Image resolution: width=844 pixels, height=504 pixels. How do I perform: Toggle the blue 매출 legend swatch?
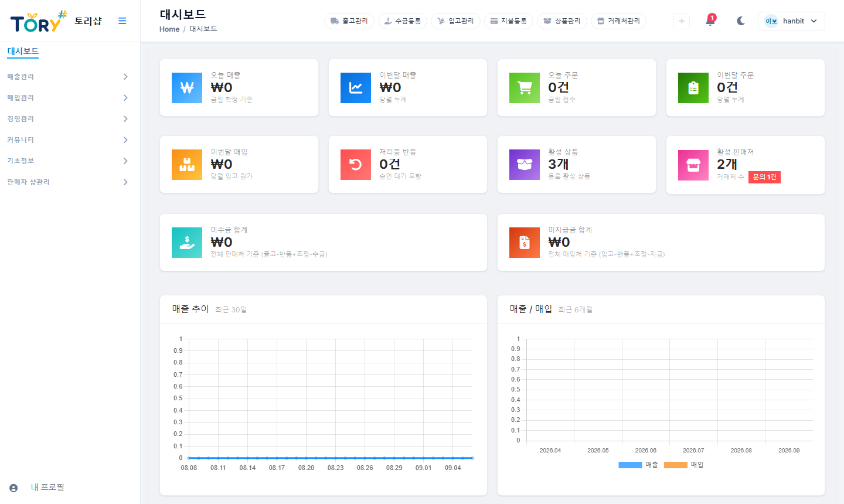point(630,465)
